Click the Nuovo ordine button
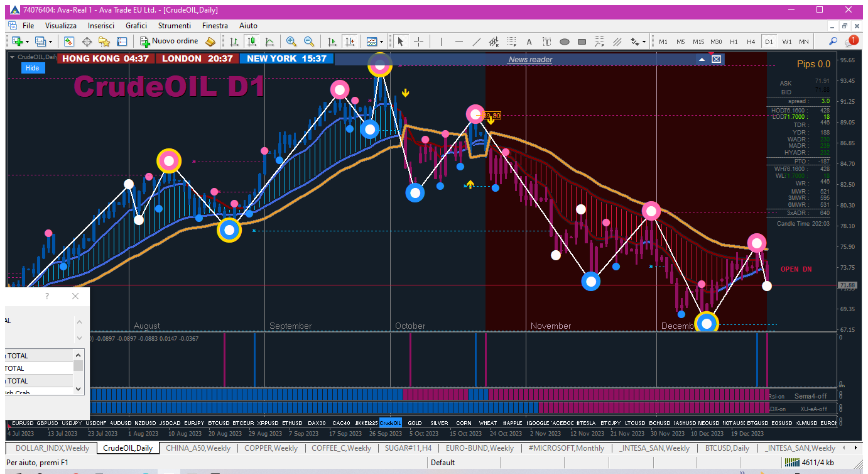Screen dimensions: 868x474 [170, 41]
